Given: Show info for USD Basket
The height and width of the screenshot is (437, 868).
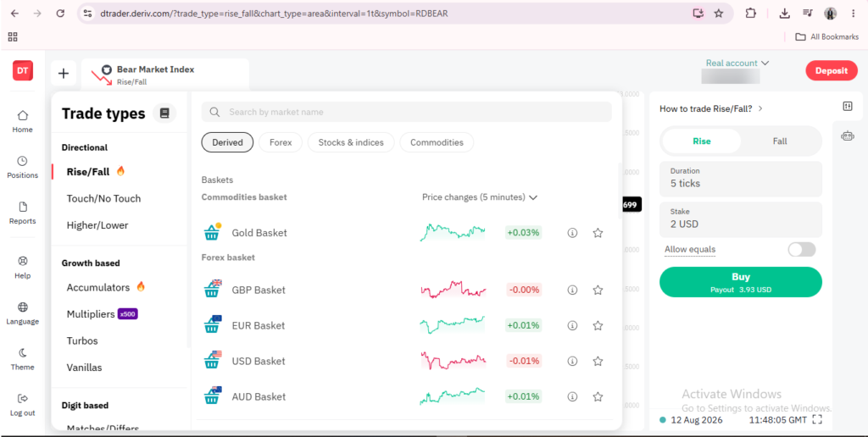Looking at the screenshot, I should (x=572, y=362).
